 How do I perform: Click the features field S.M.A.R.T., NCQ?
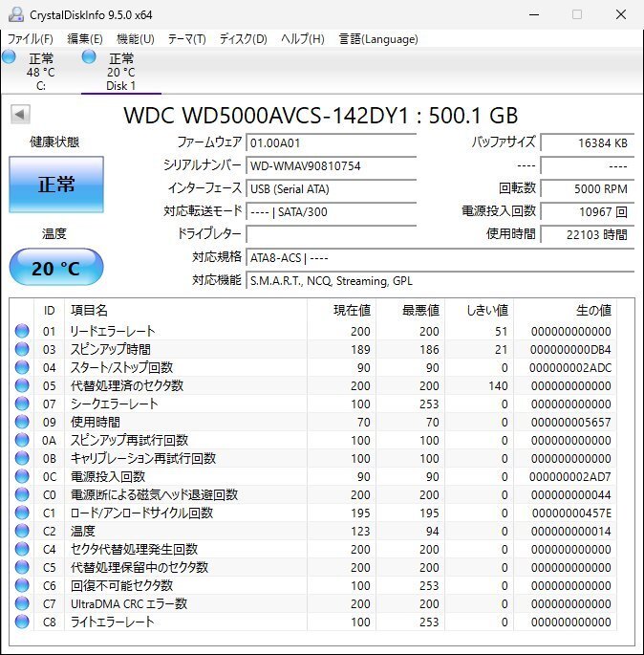pos(440,281)
